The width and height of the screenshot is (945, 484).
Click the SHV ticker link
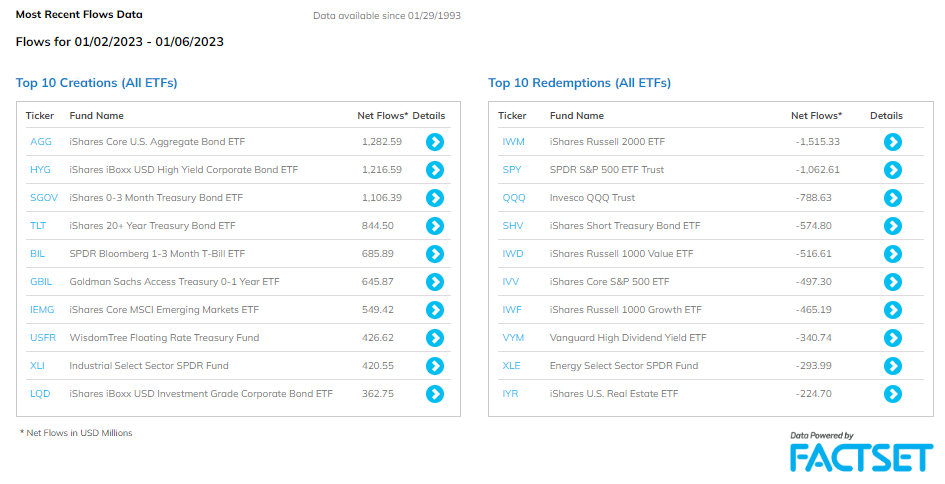pyautogui.click(x=513, y=226)
